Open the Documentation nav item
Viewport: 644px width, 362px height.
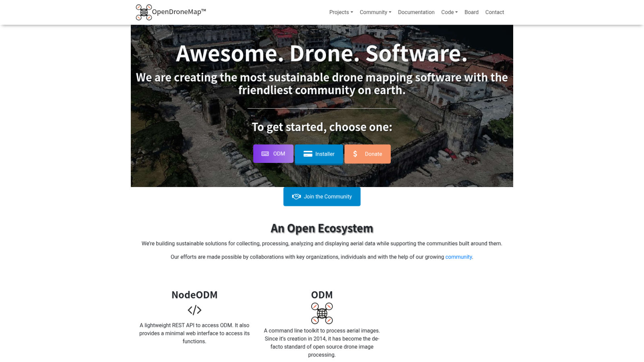coord(416,12)
